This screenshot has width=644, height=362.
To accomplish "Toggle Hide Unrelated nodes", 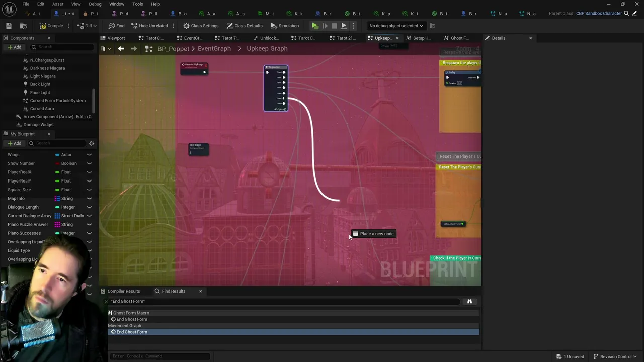I will click(x=149, y=26).
